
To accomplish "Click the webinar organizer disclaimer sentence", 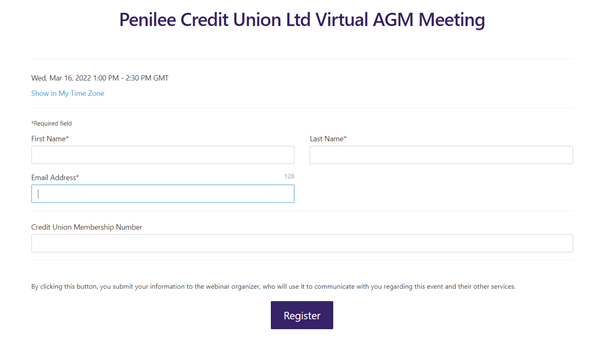I will click(273, 286).
